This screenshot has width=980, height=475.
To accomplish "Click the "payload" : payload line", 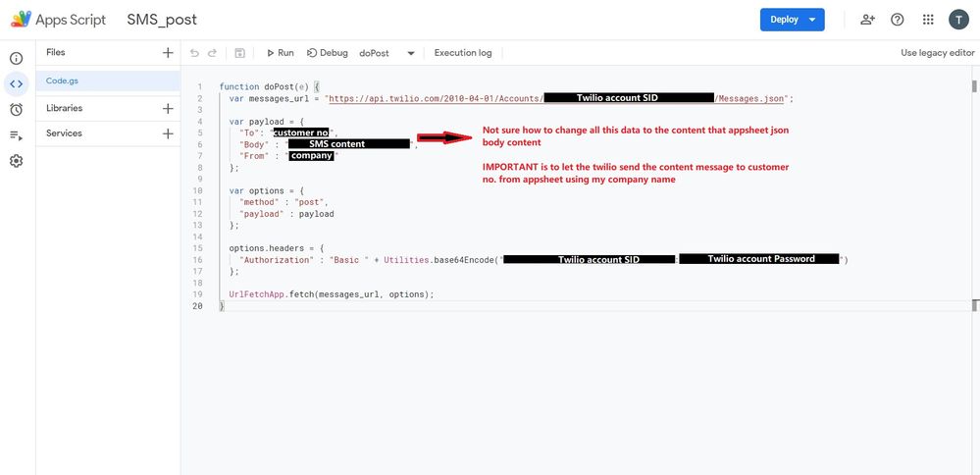I will click(x=286, y=214).
